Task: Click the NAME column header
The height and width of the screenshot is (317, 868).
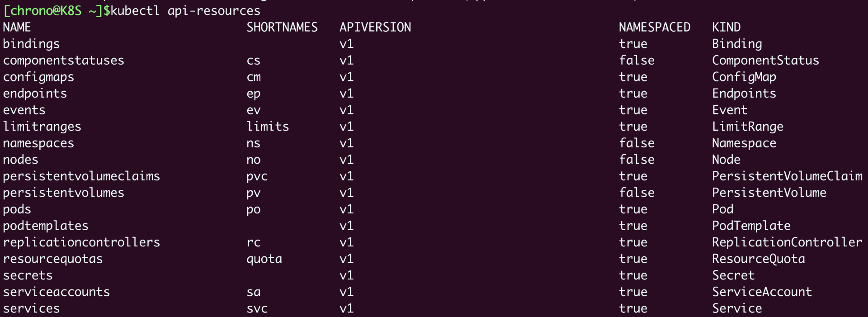Action: point(17,27)
